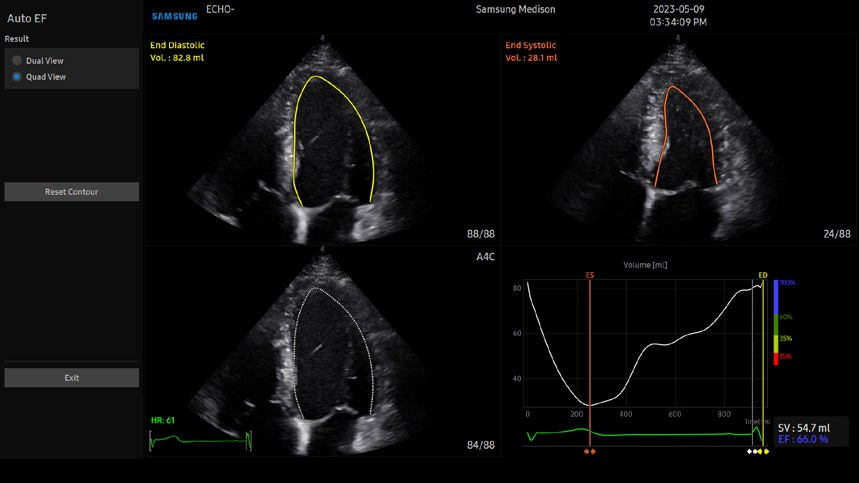Image resolution: width=859 pixels, height=483 pixels.
Task: Click the green ECG trace below the volume graph
Action: point(646,434)
